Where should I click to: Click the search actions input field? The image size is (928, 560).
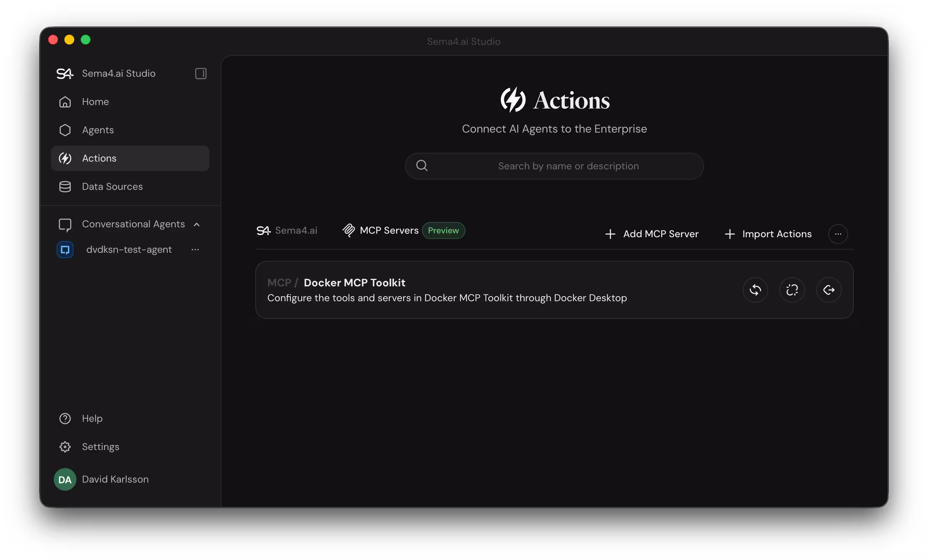553,166
